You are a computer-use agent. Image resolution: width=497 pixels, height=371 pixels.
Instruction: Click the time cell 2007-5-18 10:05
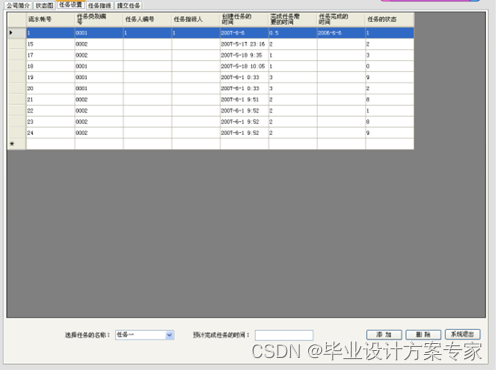point(244,66)
